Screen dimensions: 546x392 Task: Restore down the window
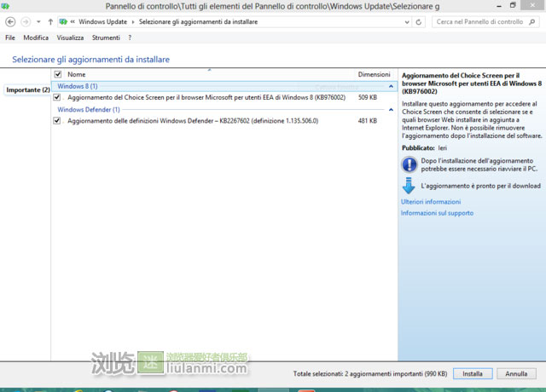coord(513,5)
